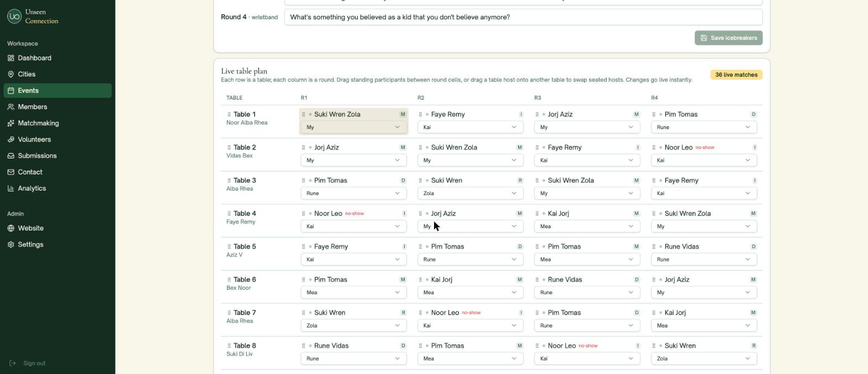
Task: Click the R2 column header
Action: (421, 98)
